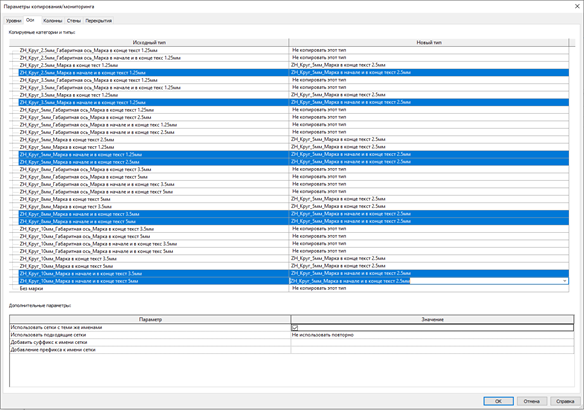Click the 'Новый тип' column header

[x=429, y=42]
